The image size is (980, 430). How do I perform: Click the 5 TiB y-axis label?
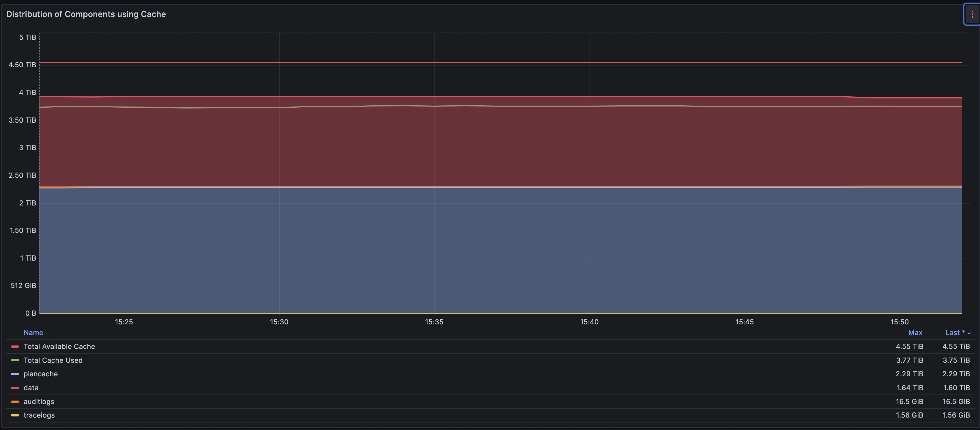click(27, 37)
